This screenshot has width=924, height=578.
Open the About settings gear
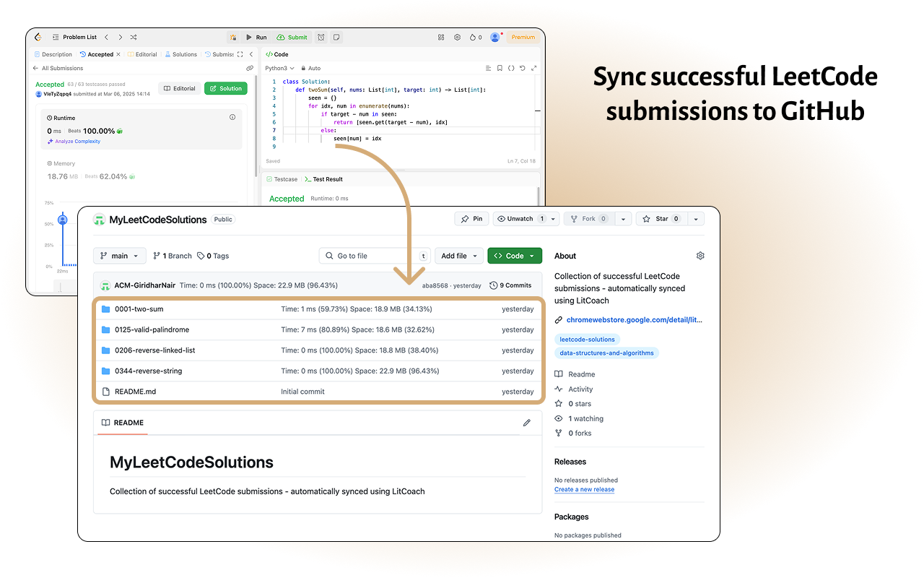(x=700, y=256)
